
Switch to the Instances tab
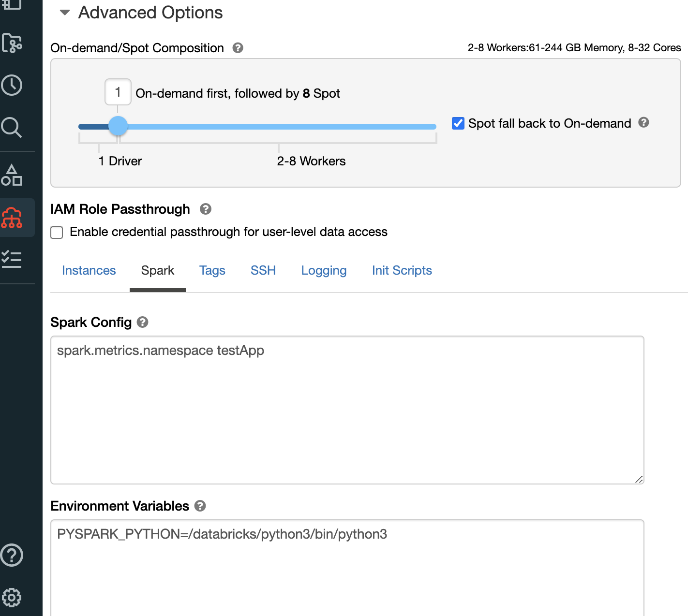89,271
